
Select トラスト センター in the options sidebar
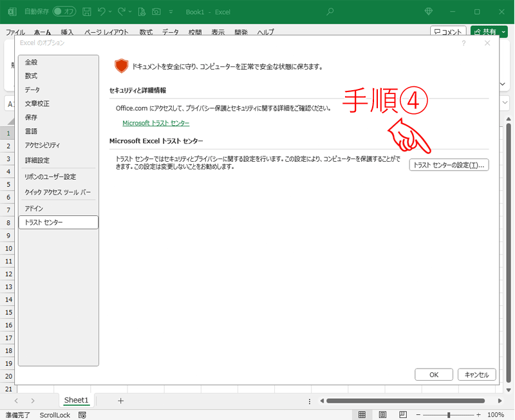pyautogui.click(x=59, y=222)
